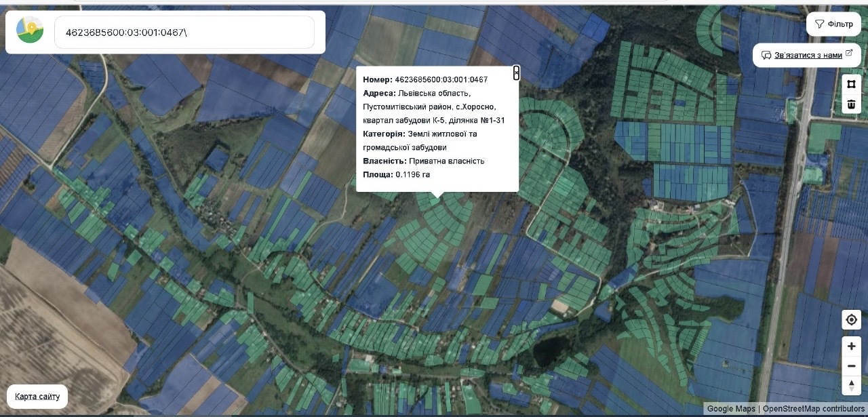Locate my position with the target icon
Image resolution: width=868 pixels, height=417 pixels.
pos(851,319)
